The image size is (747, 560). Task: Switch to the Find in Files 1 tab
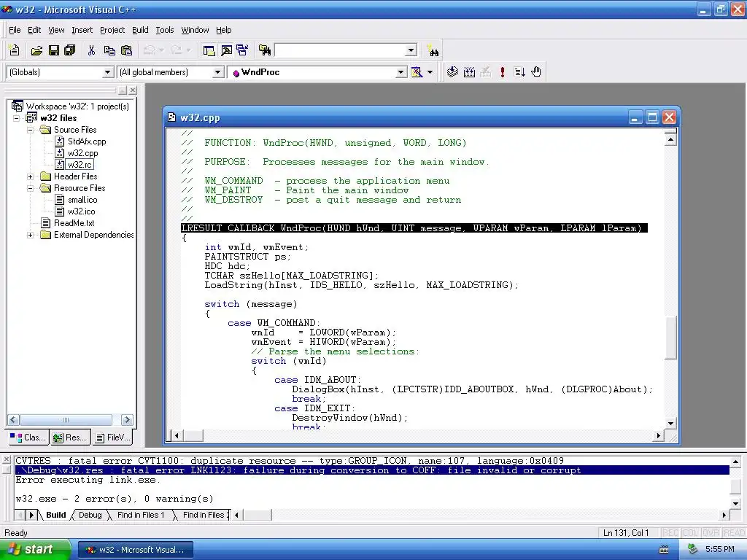click(x=141, y=515)
